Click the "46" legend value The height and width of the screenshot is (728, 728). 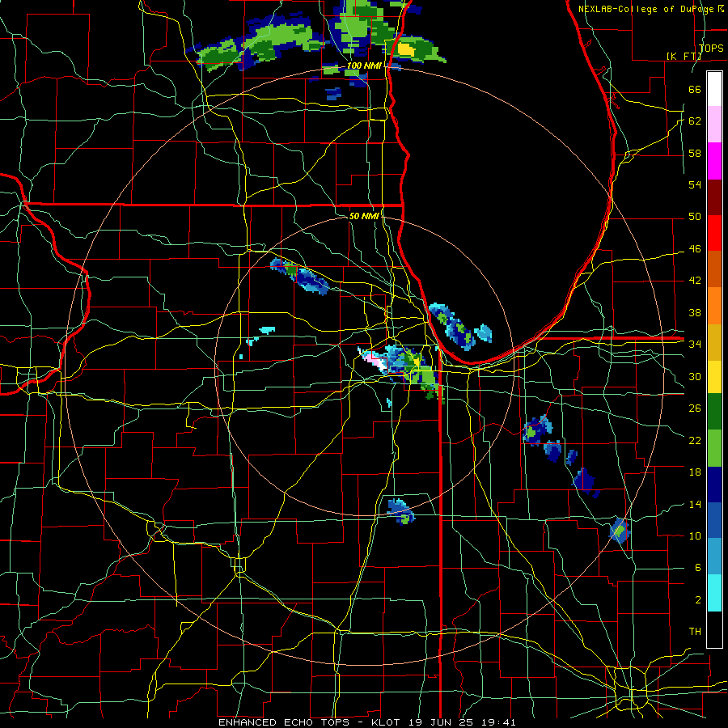click(x=695, y=249)
